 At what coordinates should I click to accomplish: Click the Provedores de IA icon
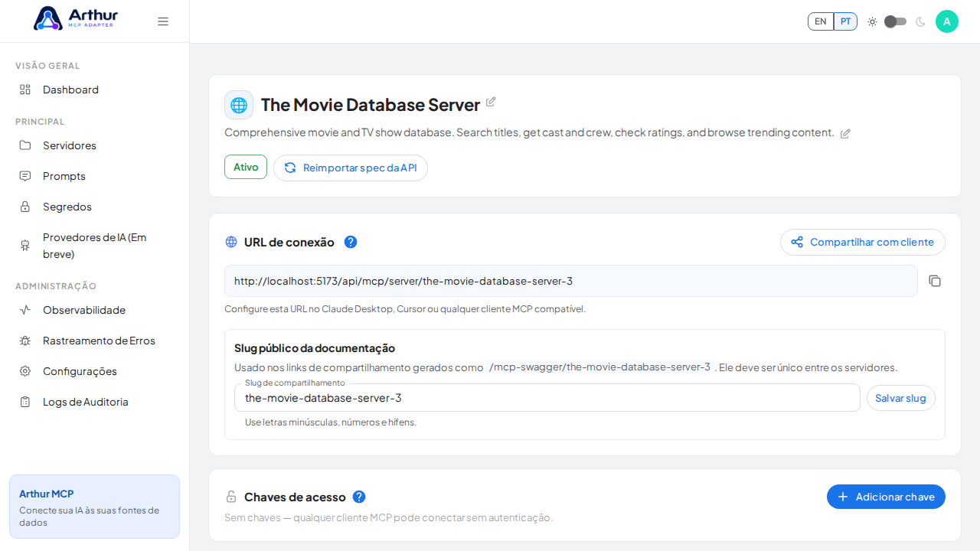coord(25,246)
